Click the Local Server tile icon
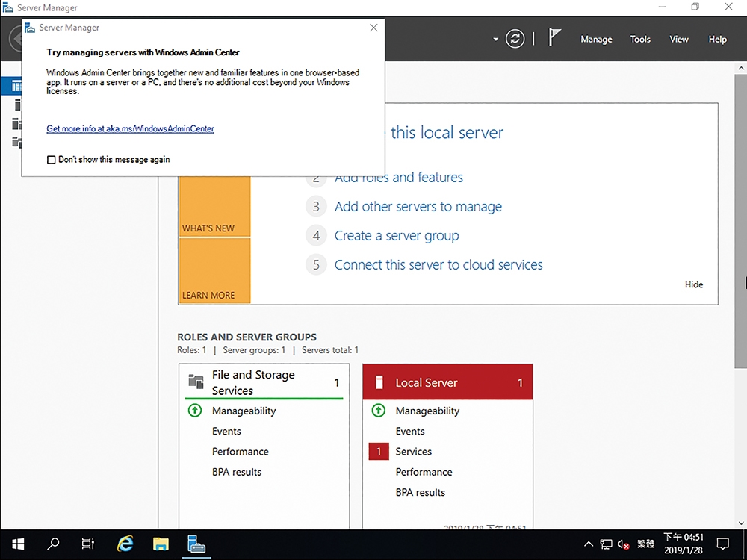This screenshot has height=560, width=747. 379,382
